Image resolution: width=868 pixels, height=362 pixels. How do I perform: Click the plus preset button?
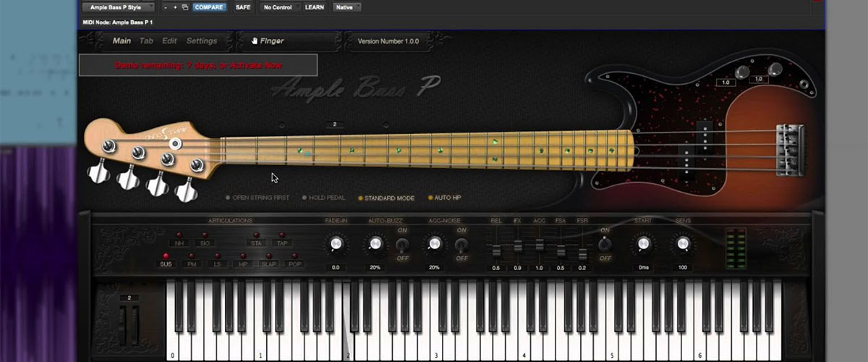pos(176,7)
